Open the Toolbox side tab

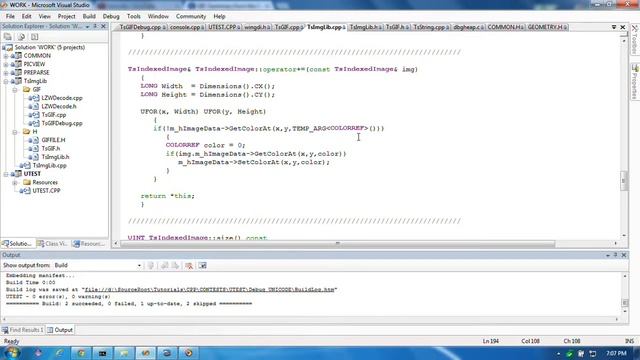(x=635, y=40)
